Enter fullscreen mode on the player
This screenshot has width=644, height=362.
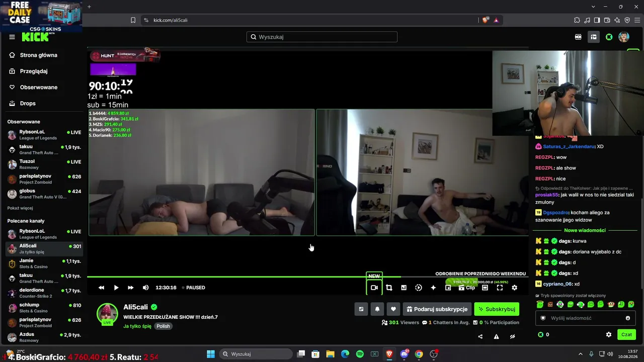[500, 288]
